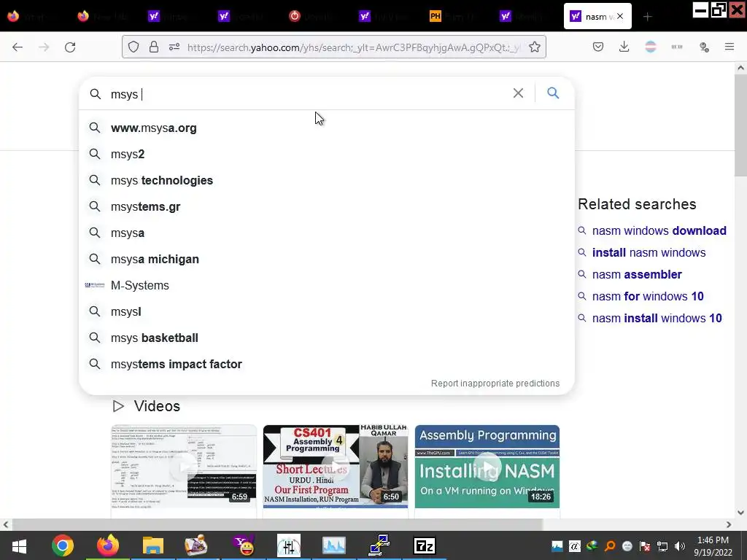Image resolution: width=747 pixels, height=560 pixels.
Task: Open related search nasm windows download
Action: point(659,230)
